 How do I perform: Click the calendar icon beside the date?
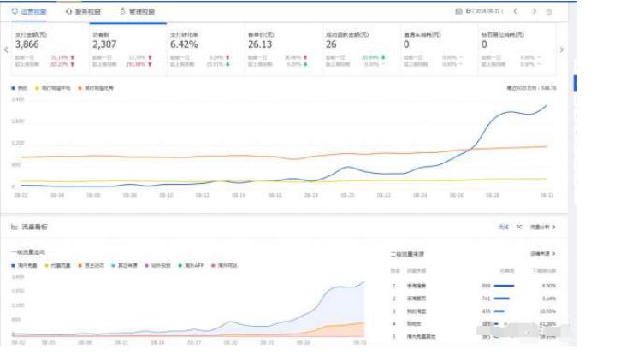point(459,12)
